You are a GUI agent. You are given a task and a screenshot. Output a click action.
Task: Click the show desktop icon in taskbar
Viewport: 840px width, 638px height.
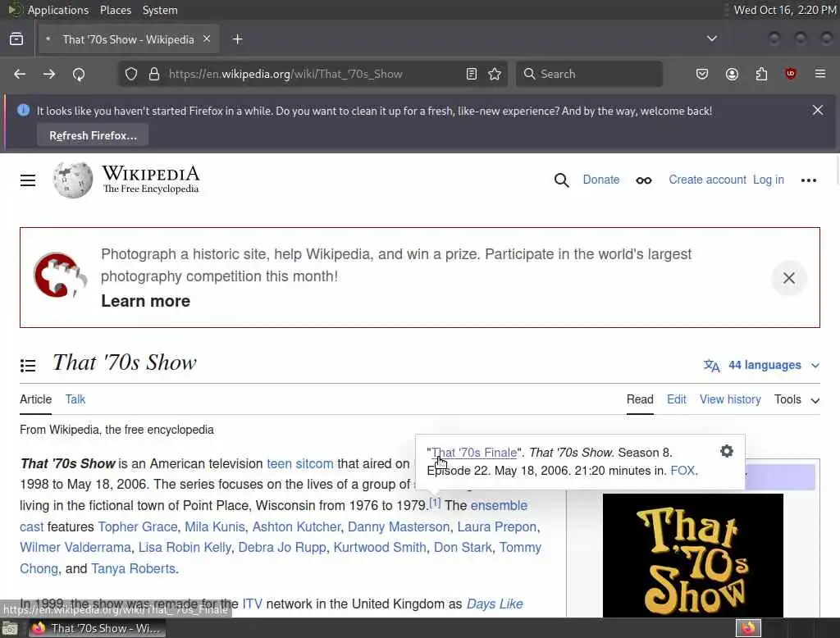[10, 628]
